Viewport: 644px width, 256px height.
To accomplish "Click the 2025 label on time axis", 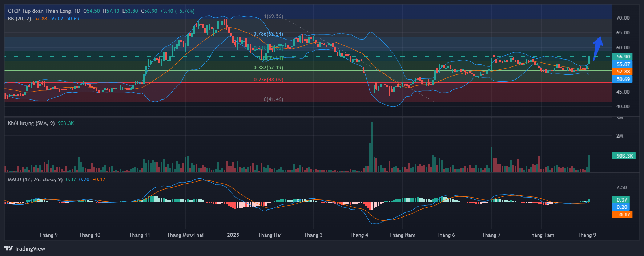I will (233, 235).
